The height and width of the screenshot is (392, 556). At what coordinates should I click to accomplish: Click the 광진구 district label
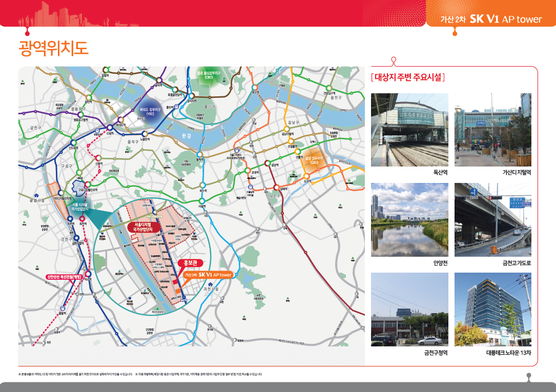click(x=335, y=97)
